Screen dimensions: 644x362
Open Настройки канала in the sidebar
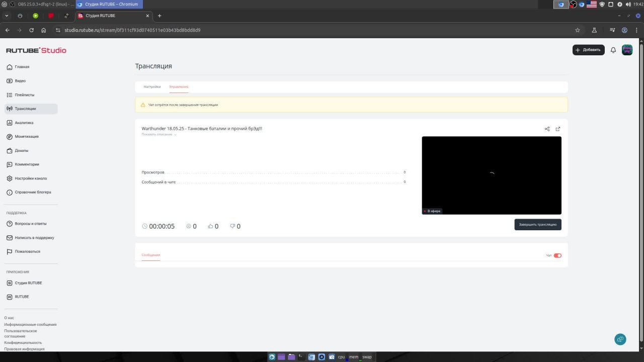[27, 178]
